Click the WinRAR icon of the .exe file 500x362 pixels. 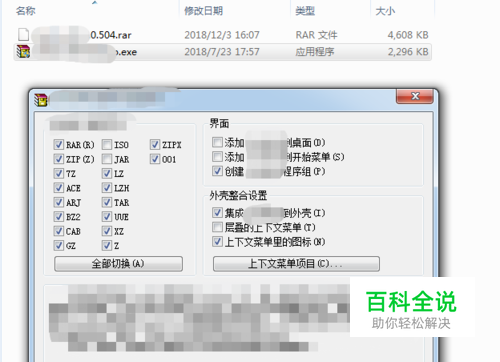tap(23, 52)
